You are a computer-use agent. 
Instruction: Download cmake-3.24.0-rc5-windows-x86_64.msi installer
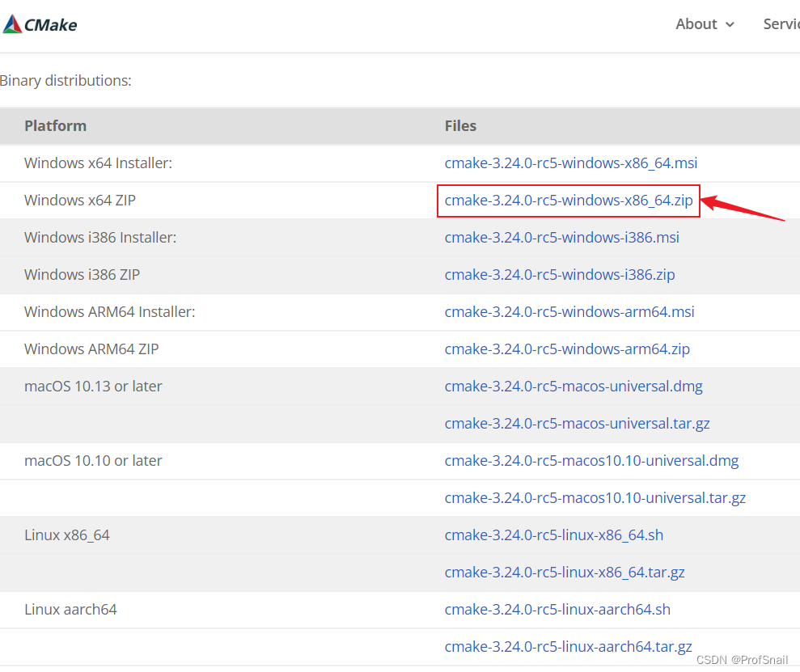[x=570, y=163]
